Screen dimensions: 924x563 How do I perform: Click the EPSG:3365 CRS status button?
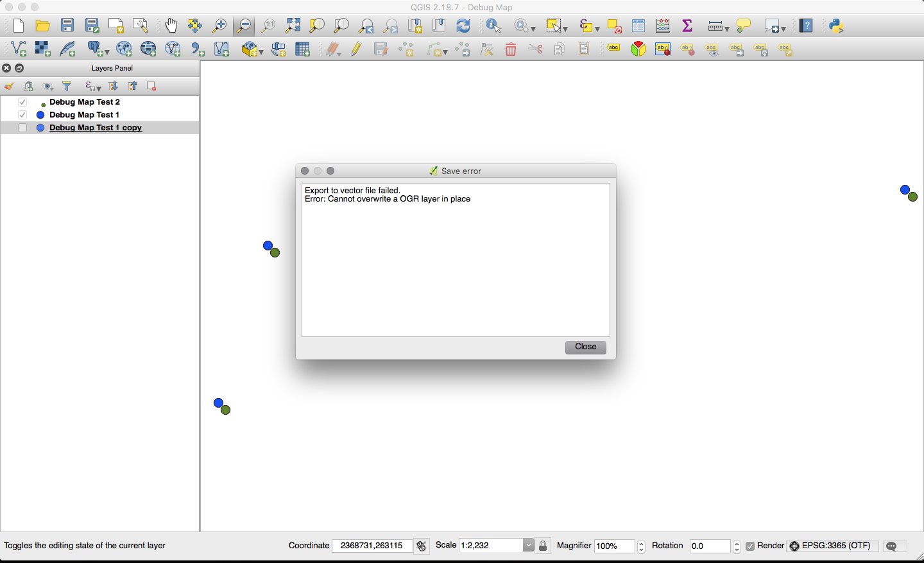click(832, 546)
